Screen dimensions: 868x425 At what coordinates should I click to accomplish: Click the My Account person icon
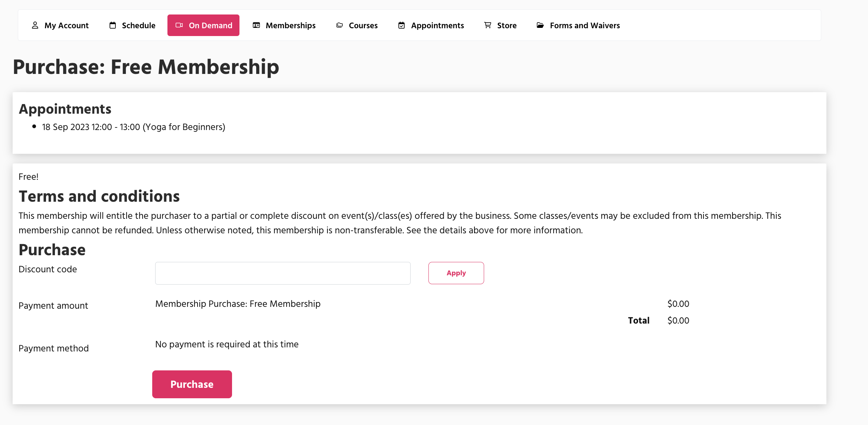tap(35, 25)
